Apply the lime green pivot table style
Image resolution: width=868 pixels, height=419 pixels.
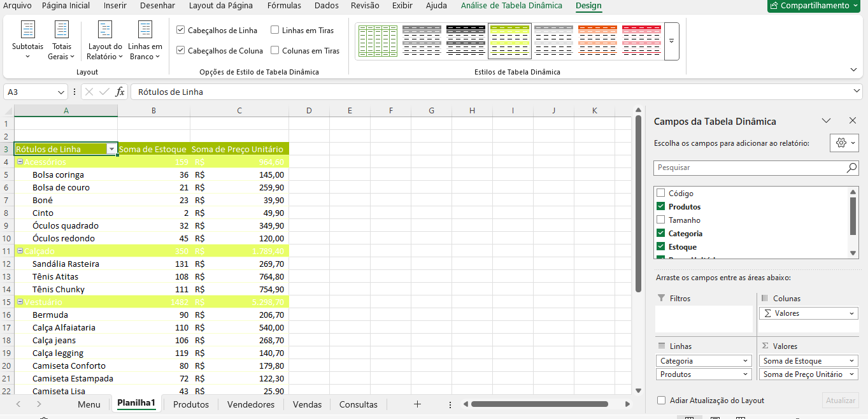pos(509,41)
